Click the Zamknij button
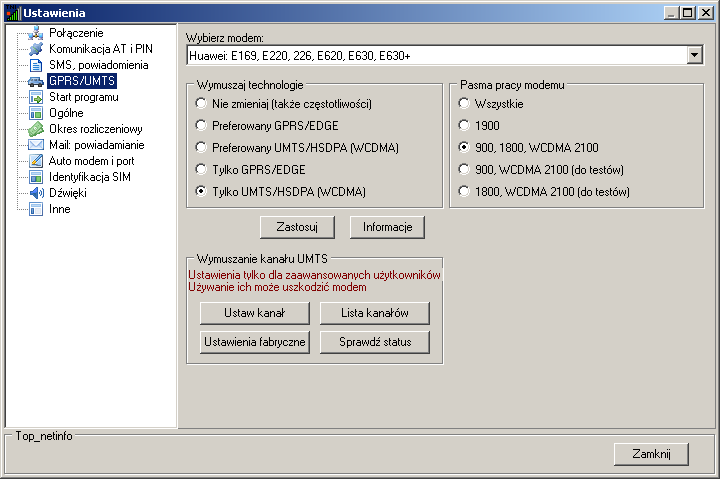The image size is (720, 479). point(651,454)
